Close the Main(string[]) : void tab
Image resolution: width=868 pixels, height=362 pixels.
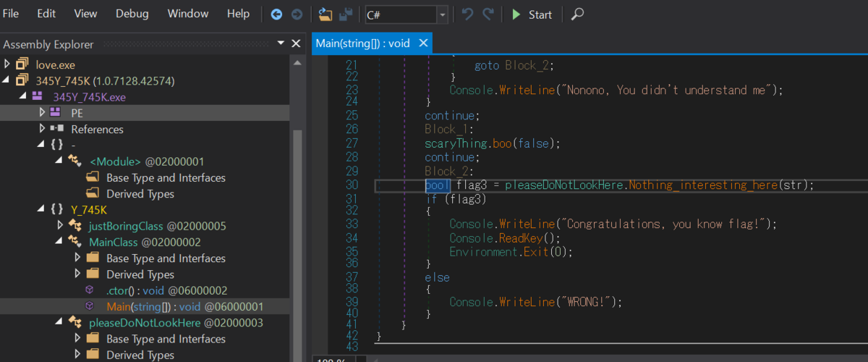tap(423, 43)
